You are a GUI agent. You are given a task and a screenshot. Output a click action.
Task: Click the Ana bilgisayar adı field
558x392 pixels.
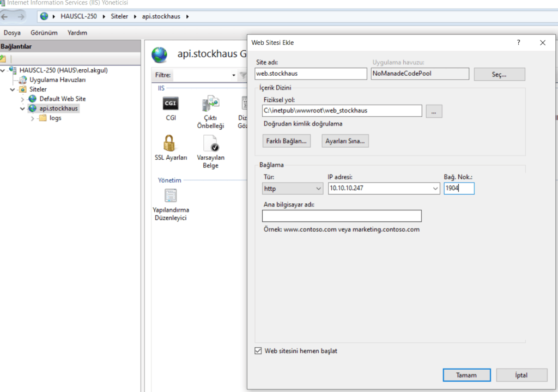[342, 216]
